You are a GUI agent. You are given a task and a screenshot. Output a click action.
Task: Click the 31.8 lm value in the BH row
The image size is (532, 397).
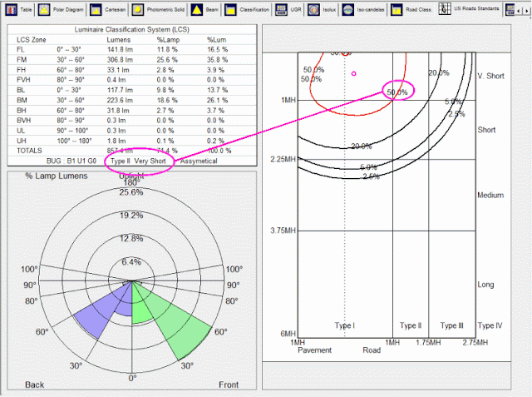coord(118,111)
